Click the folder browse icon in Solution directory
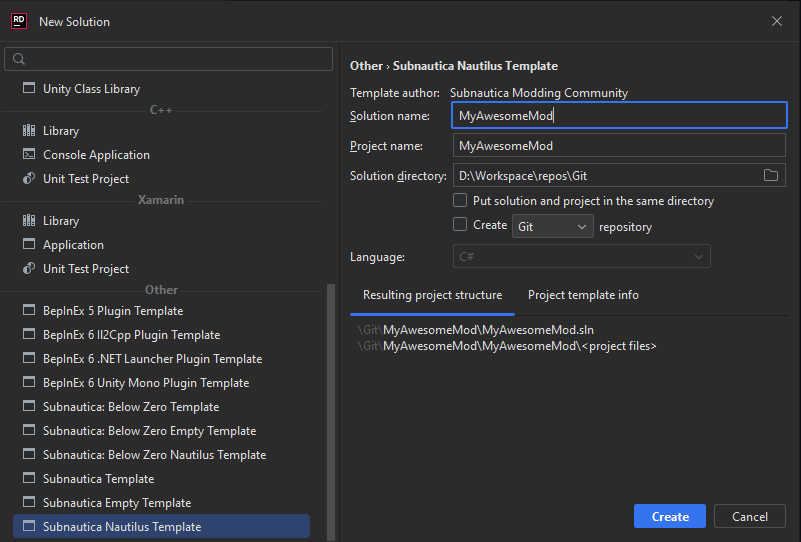801x542 pixels. 770,176
